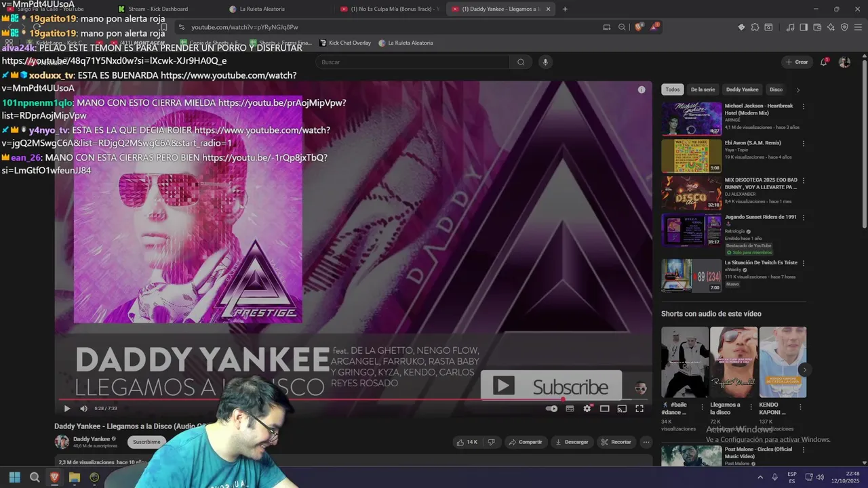Screen dimensions: 868x488
Task: Open options for MIX DISCOTECA video
Action: tap(804, 181)
